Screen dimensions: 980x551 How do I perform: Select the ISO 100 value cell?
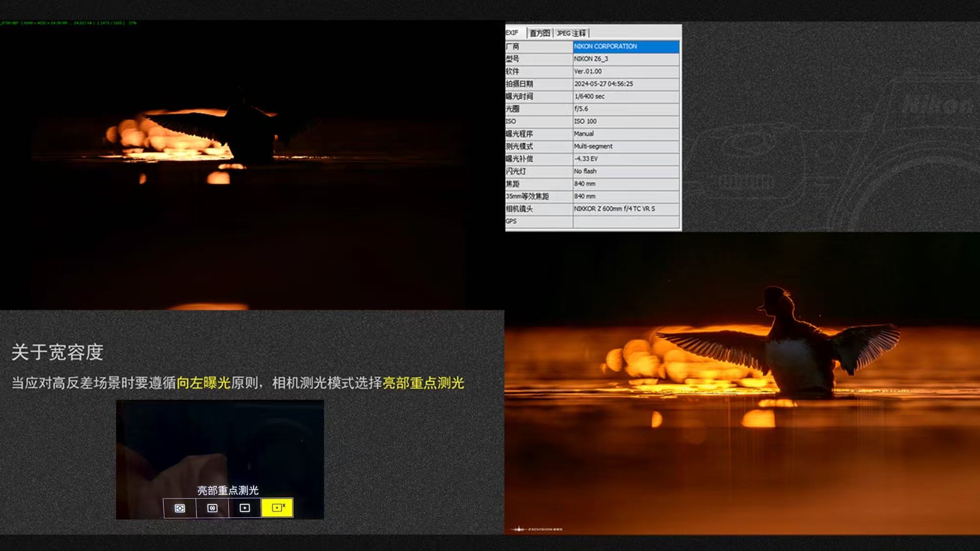pos(626,121)
